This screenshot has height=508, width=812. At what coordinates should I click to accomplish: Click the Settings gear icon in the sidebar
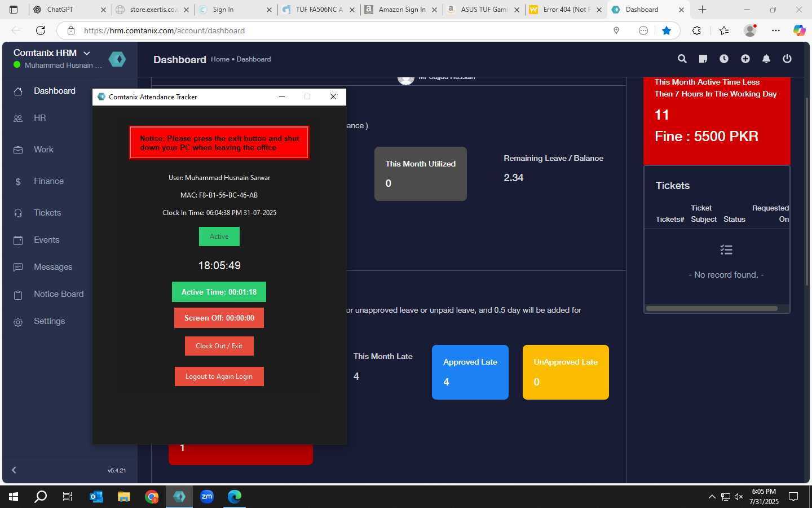point(18,322)
